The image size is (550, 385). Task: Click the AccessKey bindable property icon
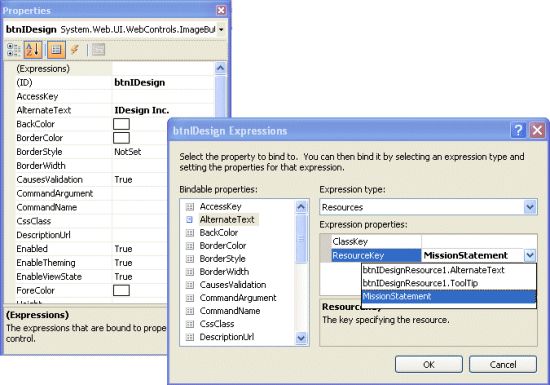pos(189,207)
